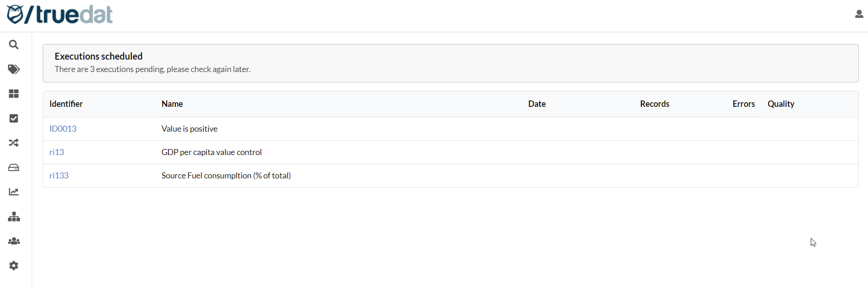Open the ri133 identifier link
This screenshot has width=868, height=288.
[59, 176]
